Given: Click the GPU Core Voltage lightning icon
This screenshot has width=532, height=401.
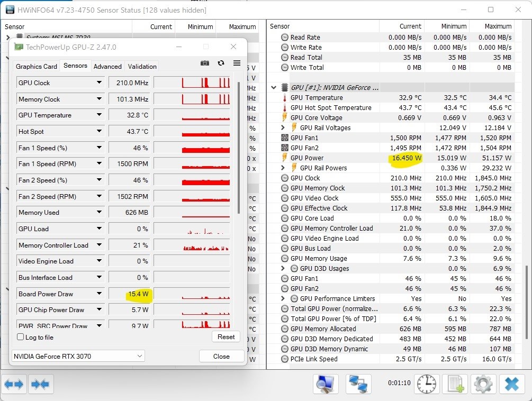Looking at the screenshot, I should (x=285, y=117).
